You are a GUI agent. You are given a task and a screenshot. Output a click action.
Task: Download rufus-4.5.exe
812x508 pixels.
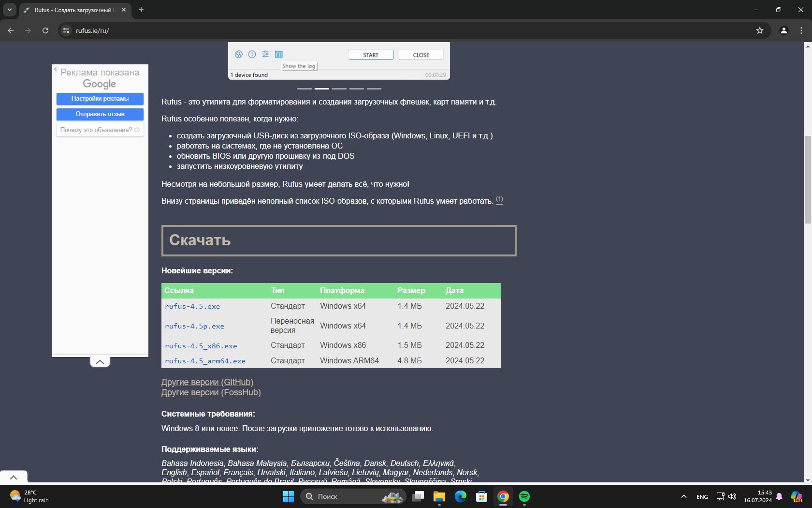coord(192,306)
